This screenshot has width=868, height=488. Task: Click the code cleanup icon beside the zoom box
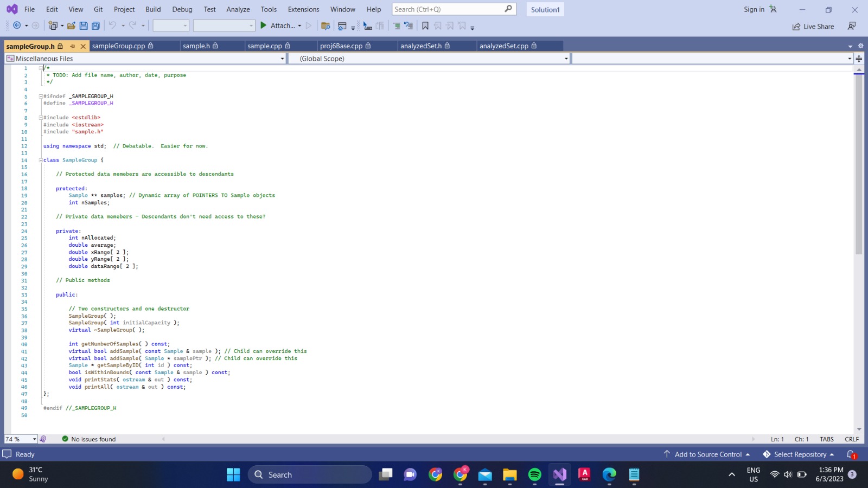[43, 439]
